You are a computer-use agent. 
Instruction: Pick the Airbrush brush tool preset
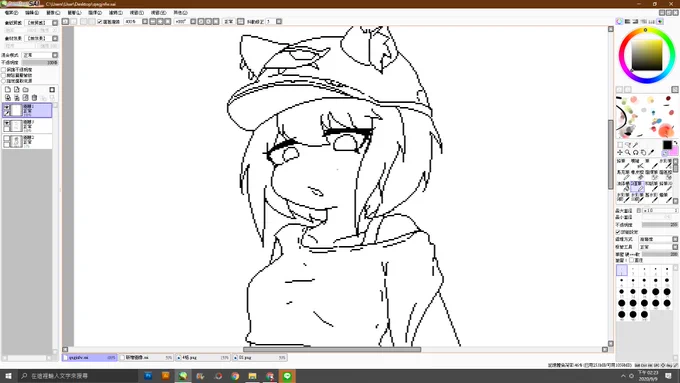[x=637, y=163]
